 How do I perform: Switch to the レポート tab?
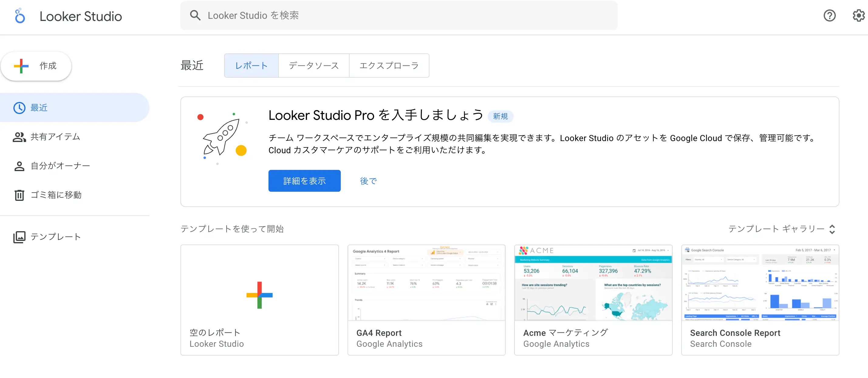[x=251, y=66]
